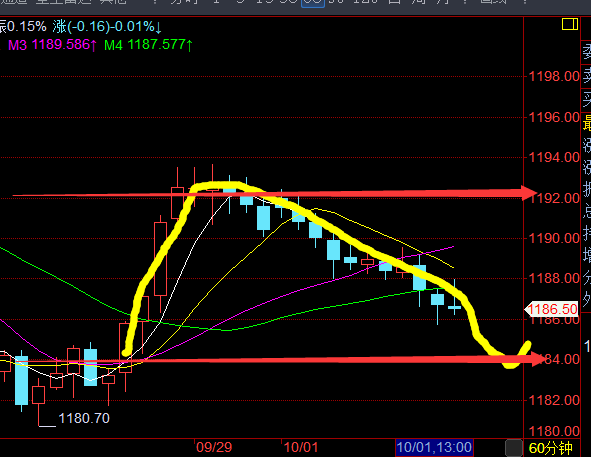591x457 pixels.
Task: Click the 1180.70 low price annotation
Action: coord(84,418)
